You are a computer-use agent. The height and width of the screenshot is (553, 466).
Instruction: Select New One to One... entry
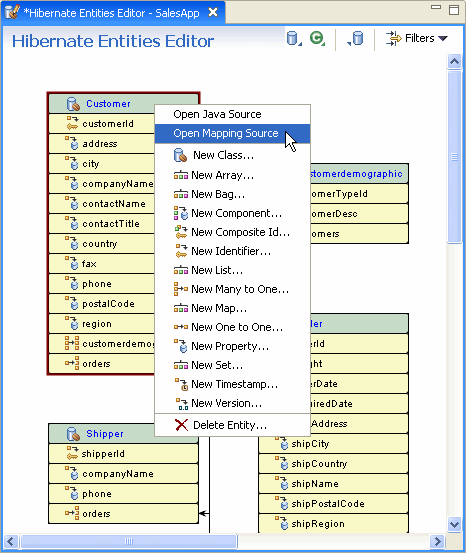pyautogui.click(x=232, y=327)
